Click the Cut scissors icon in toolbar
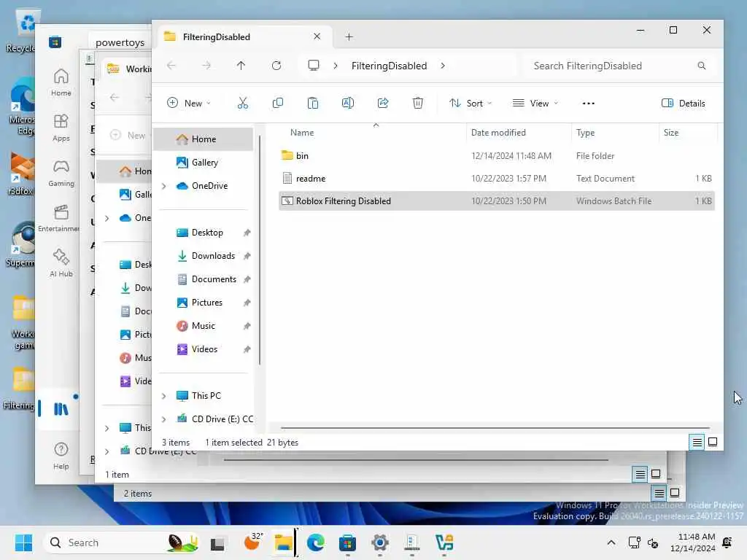The image size is (747, 560). (x=242, y=103)
